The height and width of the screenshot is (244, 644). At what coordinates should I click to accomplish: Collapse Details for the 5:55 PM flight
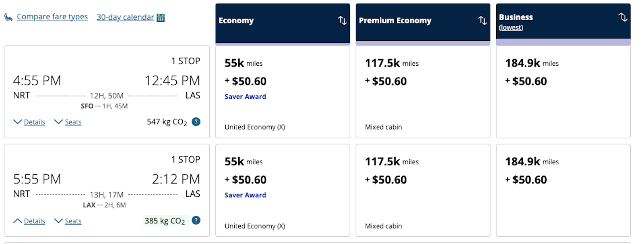pos(29,221)
